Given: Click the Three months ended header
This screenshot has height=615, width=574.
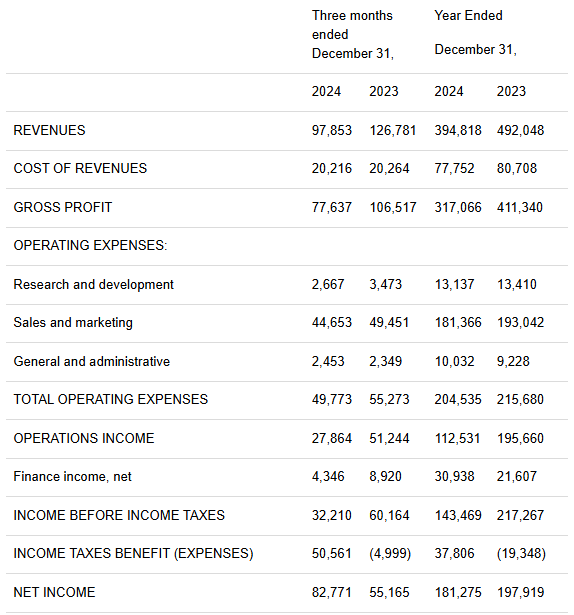Looking at the screenshot, I should point(352,35).
